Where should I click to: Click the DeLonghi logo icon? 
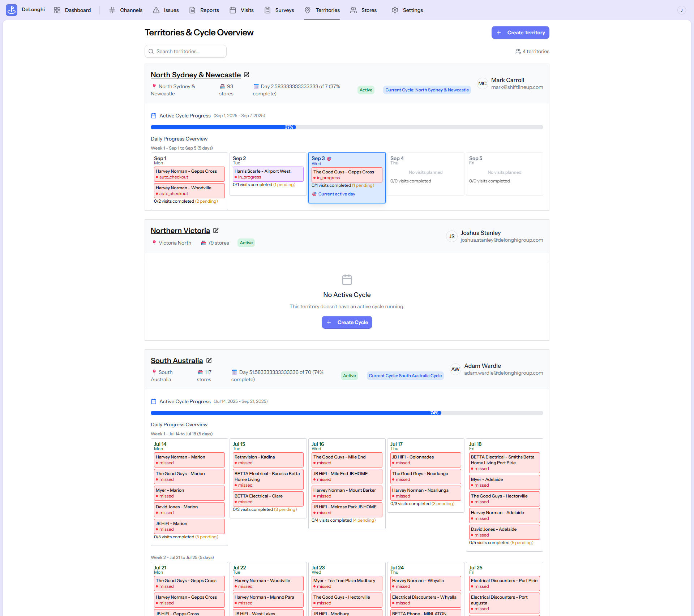point(12,10)
